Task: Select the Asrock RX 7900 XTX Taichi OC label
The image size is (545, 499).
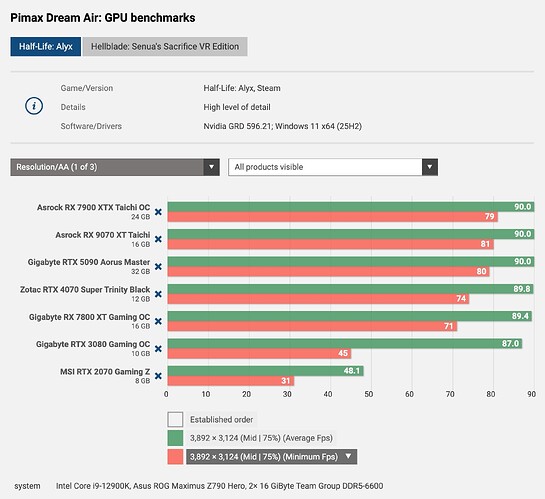Action: pos(93,207)
